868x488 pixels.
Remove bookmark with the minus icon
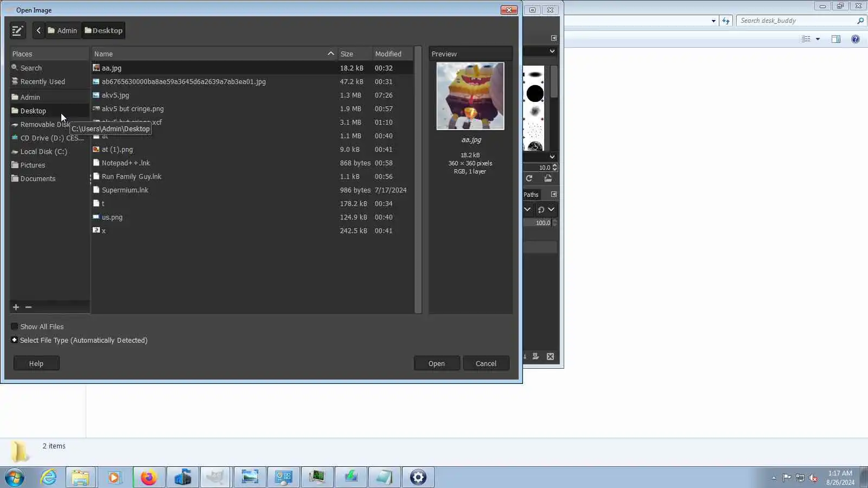tap(28, 307)
